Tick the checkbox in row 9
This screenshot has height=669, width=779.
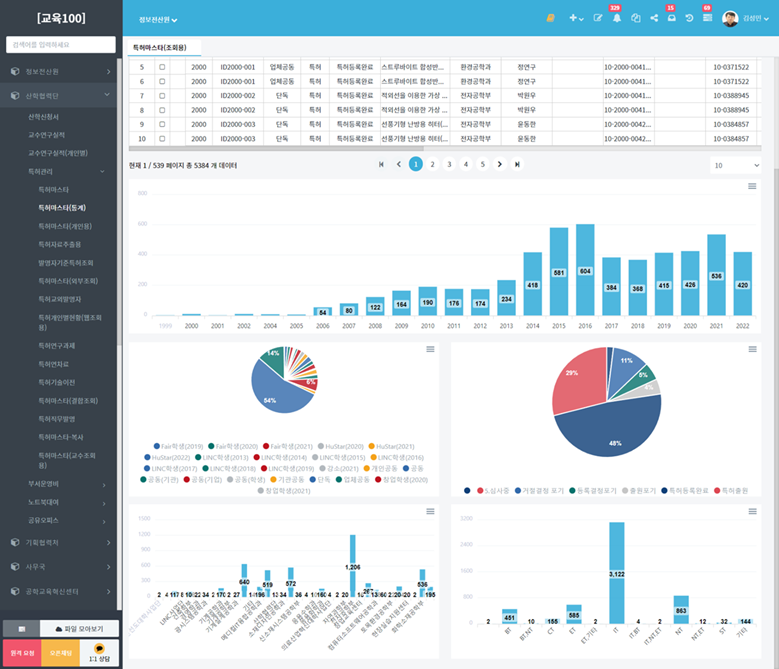coord(162,124)
